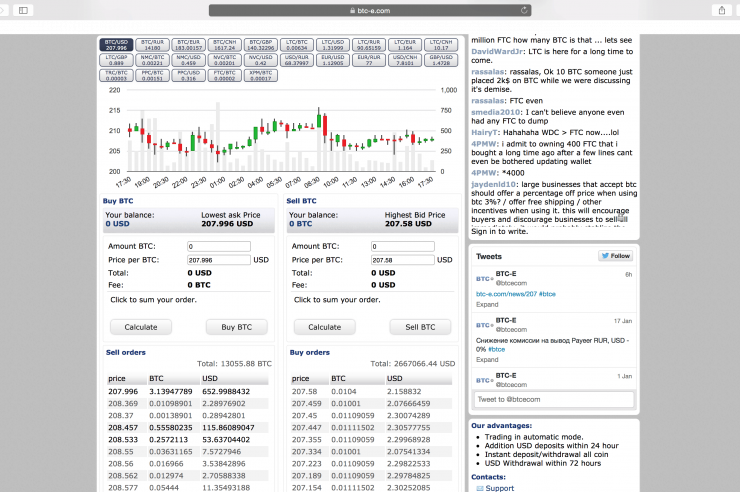
Task: Click Price per BTC field in Buy BTC
Action: click(x=219, y=260)
